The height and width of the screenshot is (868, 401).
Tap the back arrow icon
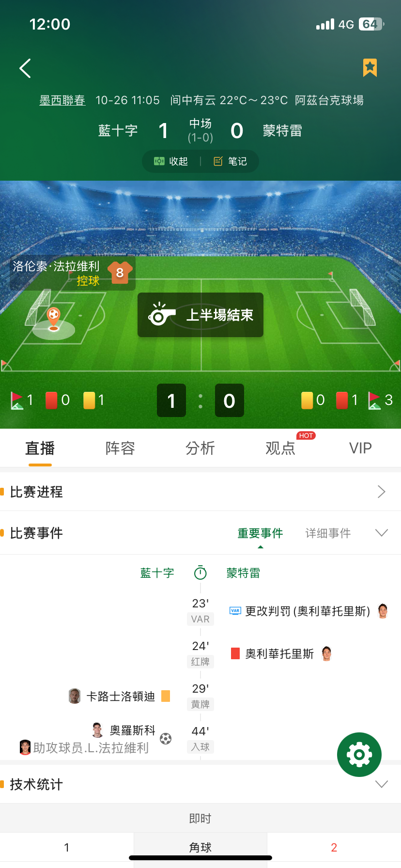25,68
